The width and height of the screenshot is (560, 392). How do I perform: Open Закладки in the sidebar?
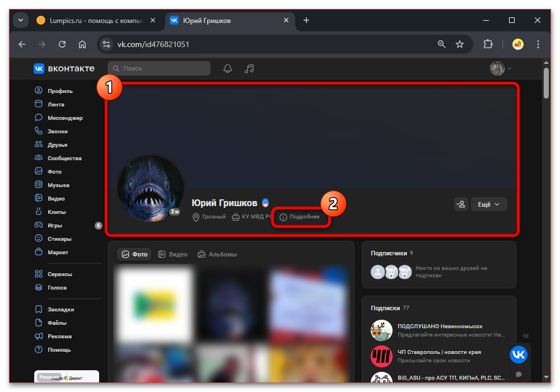(55, 309)
